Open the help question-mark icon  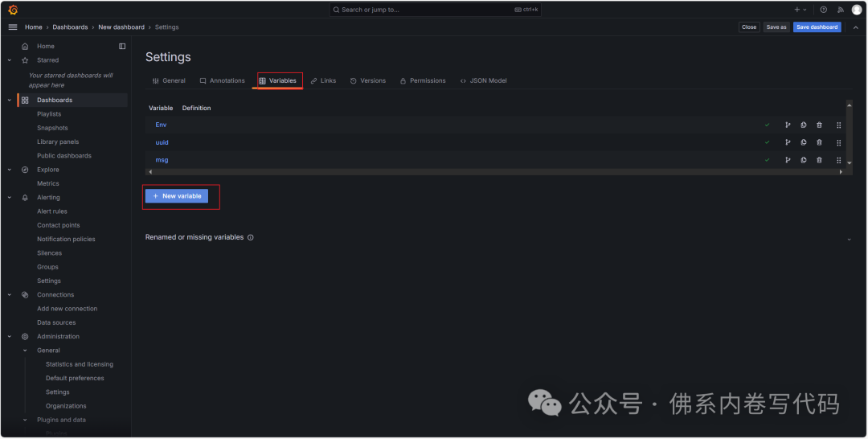pyautogui.click(x=823, y=10)
